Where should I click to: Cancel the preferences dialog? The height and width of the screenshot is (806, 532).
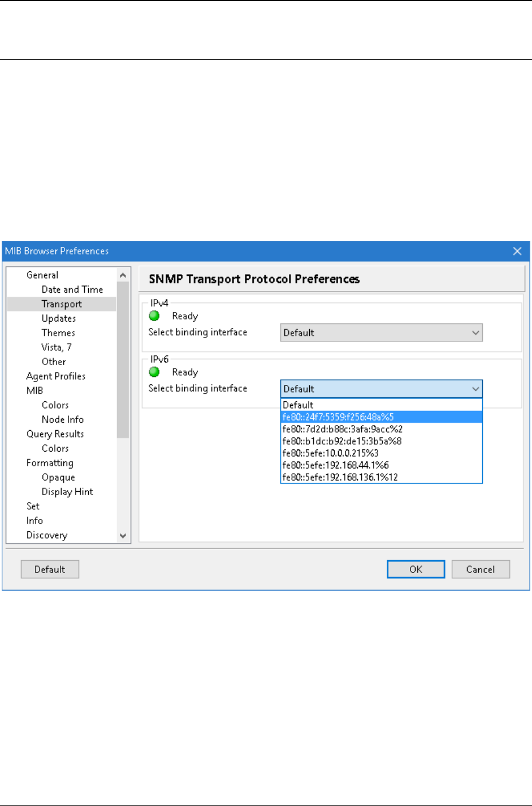pos(481,569)
